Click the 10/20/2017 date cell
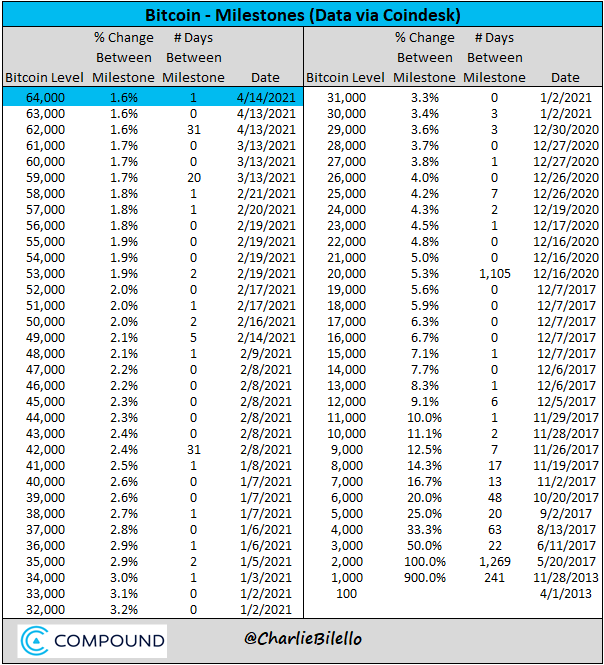 click(566, 497)
